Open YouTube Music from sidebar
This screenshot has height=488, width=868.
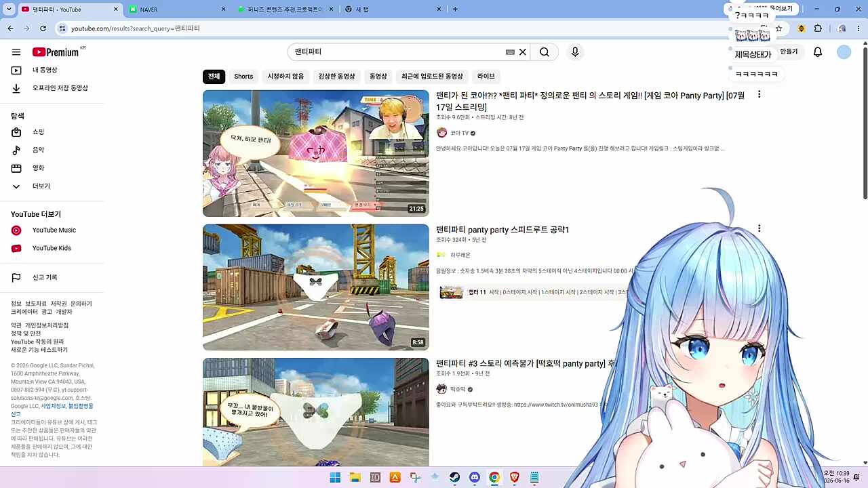point(53,230)
